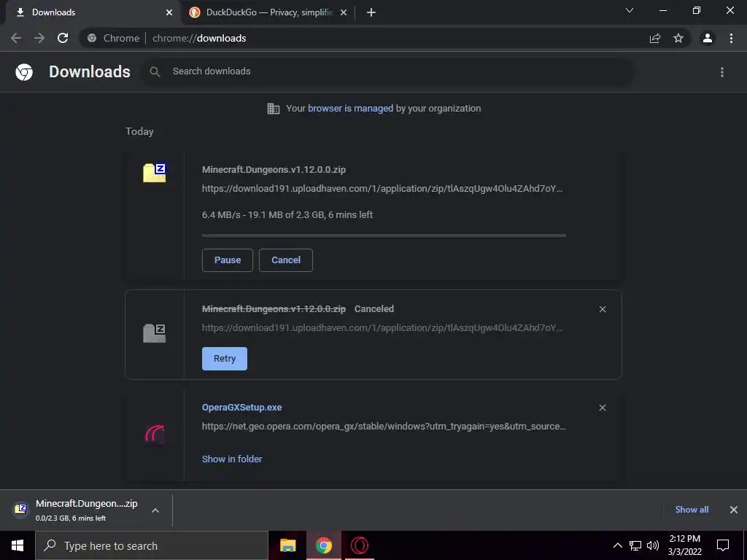Click the volume speaker tray icon
This screenshot has height=560, width=747.
coord(653,545)
